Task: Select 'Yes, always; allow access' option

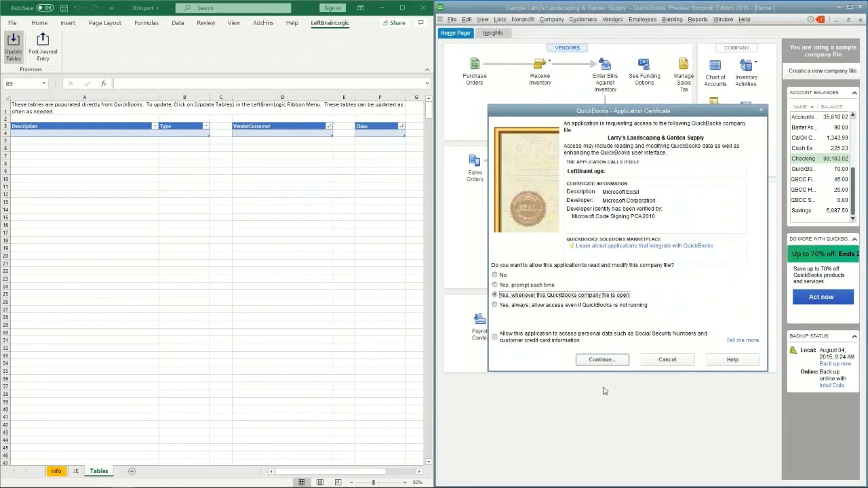Action: coord(494,305)
